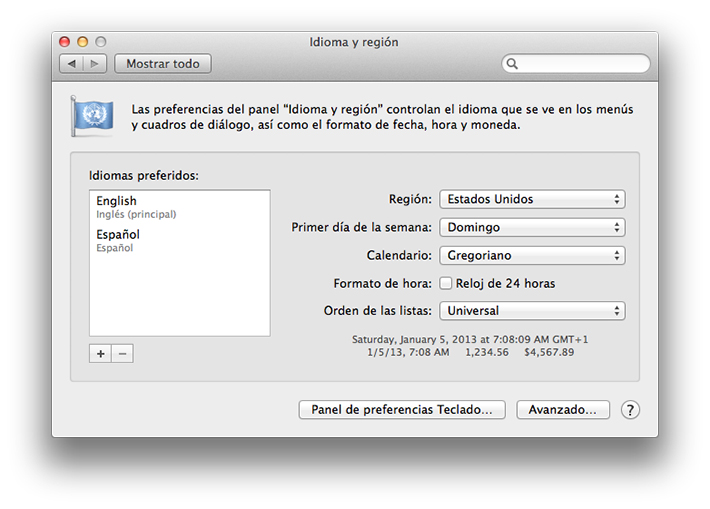Open the Región dropdown showing Estados Unidos
The height and width of the screenshot is (509, 710).
pos(532,199)
